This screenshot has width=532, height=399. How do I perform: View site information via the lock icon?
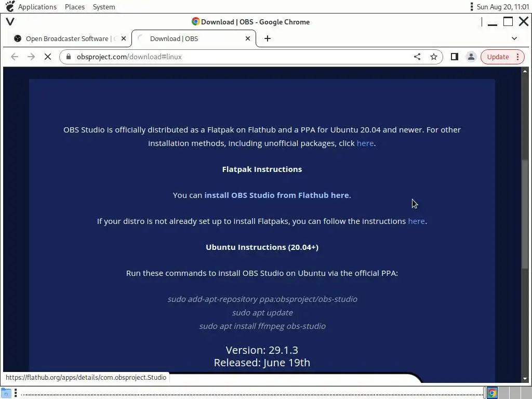coord(68,57)
